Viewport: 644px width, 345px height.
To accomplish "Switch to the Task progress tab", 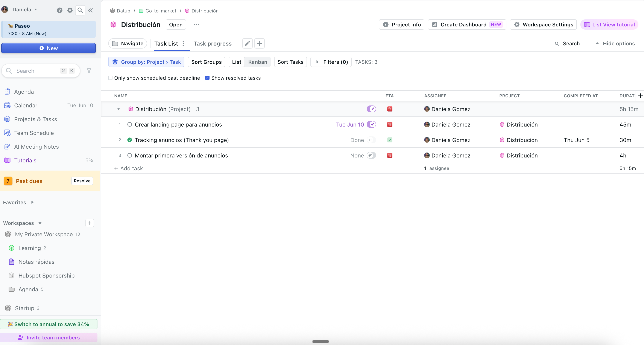I will click(x=213, y=44).
